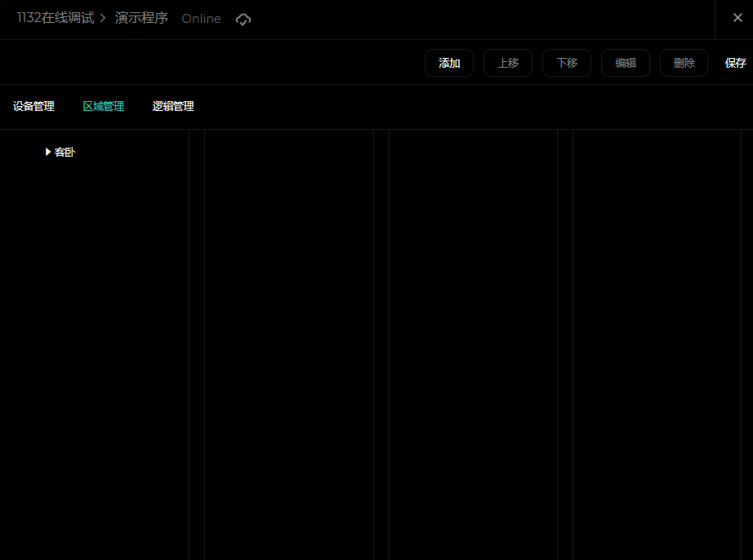Save changes with the 保存 button
753x560 pixels.
pyautogui.click(x=735, y=63)
